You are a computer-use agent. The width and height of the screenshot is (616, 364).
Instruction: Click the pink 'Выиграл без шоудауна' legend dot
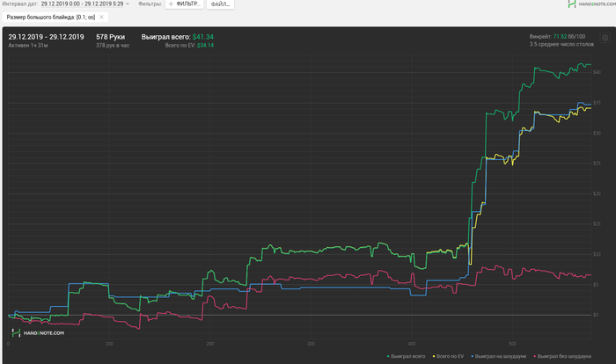pyautogui.click(x=535, y=357)
